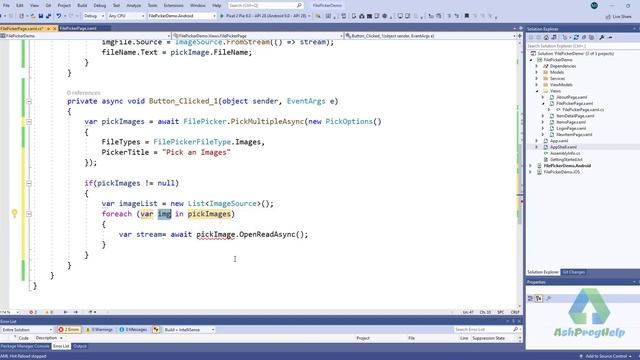Viewport: 640px width, 360px height.
Task: Switch to the Output tab
Action: (80, 346)
